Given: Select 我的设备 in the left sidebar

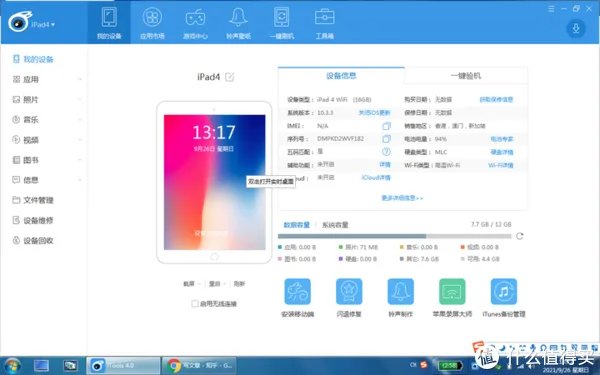Looking at the screenshot, I should 33,59.
